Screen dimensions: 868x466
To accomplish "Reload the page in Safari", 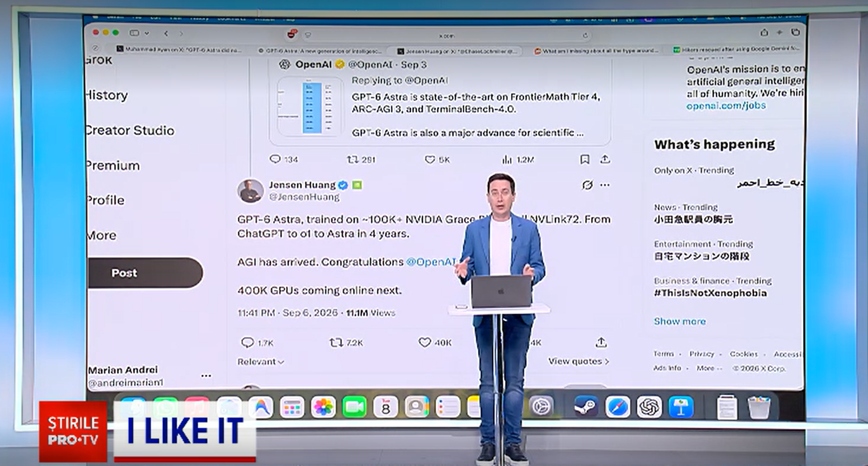I will pos(585,35).
